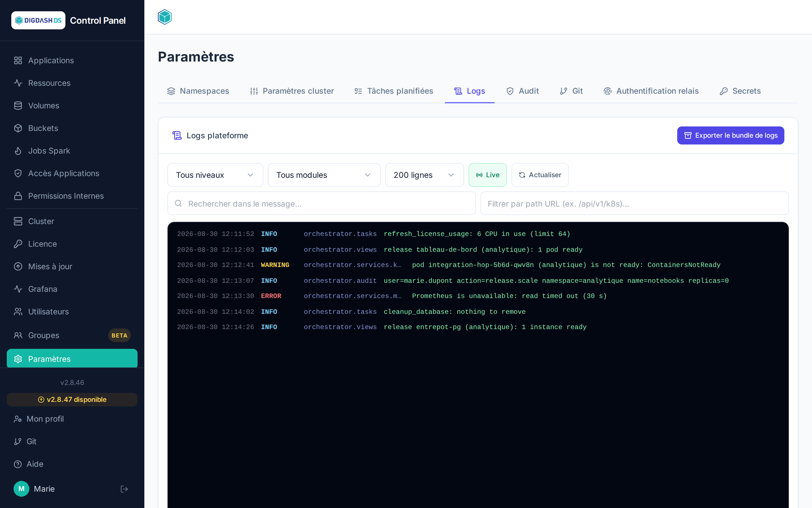The image size is (812, 508).
Task: Toggle the Live log streaming button
Action: point(487,175)
